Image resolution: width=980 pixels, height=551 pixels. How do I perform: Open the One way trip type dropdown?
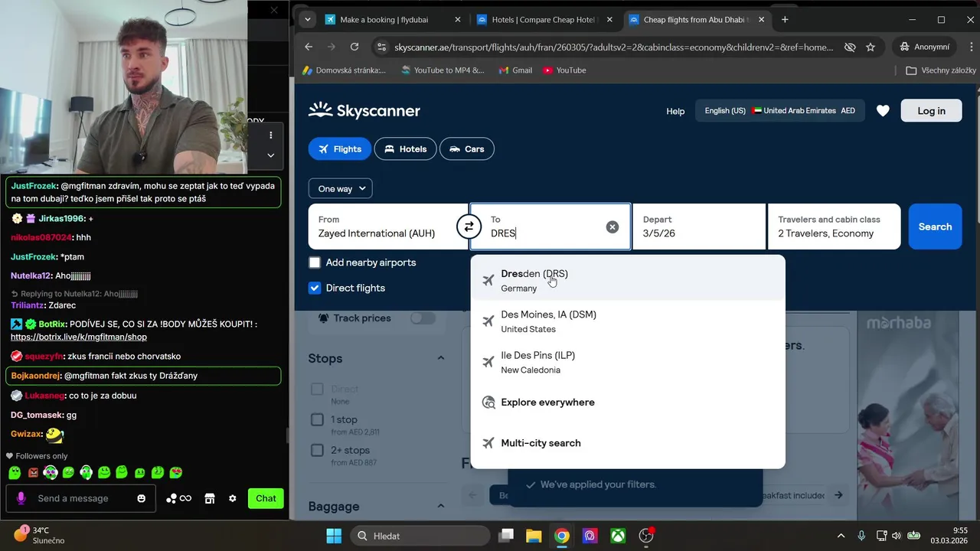[340, 188]
